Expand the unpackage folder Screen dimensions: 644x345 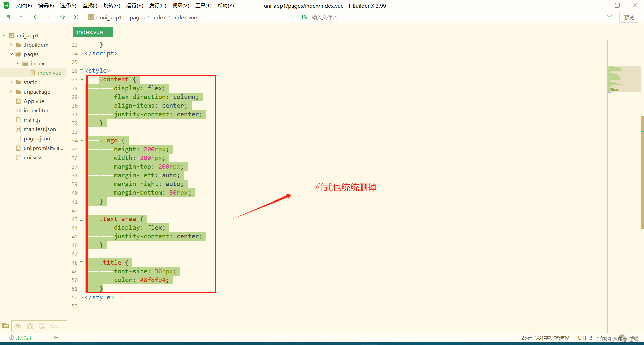click(11, 92)
